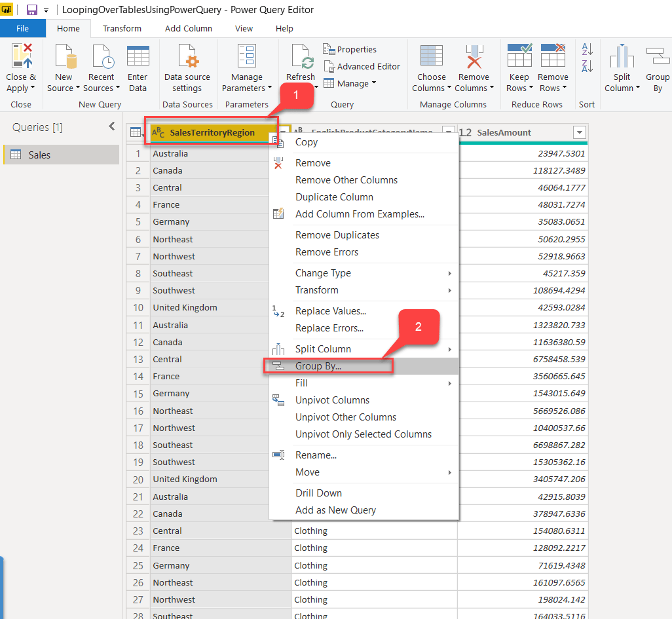Screen dimensions: 672x619
Task: Open SalesAmount column filter dropdown
Action: 579,133
